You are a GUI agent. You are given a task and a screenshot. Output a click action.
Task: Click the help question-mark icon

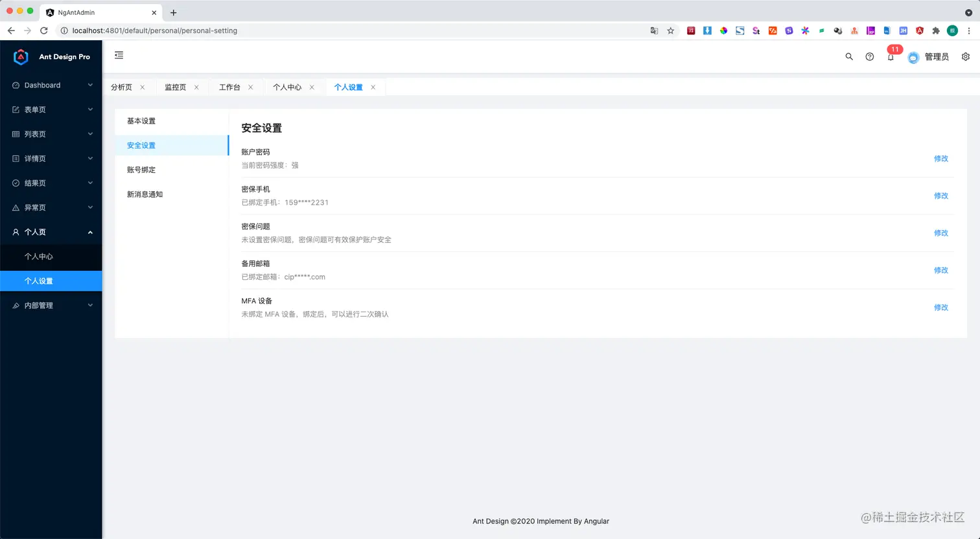pyautogui.click(x=870, y=57)
